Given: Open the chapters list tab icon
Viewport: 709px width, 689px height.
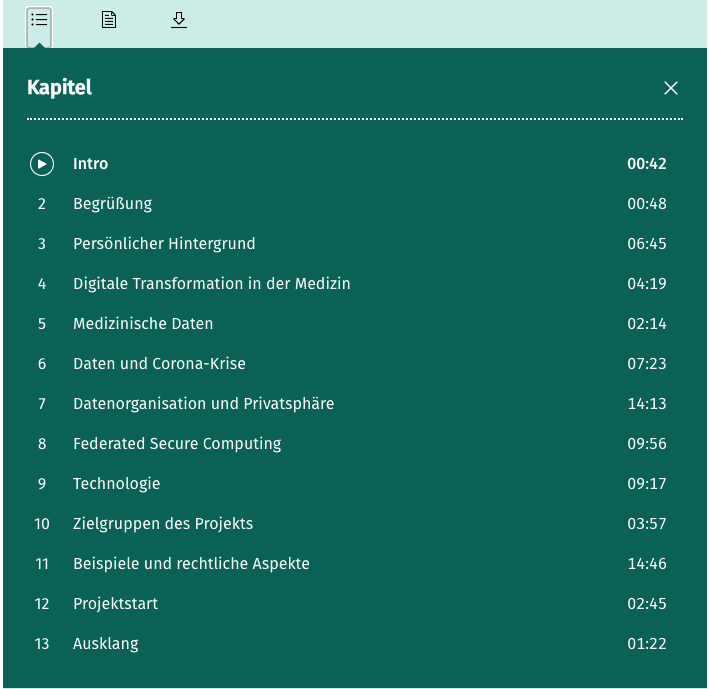Looking at the screenshot, I should coord(39,20).
